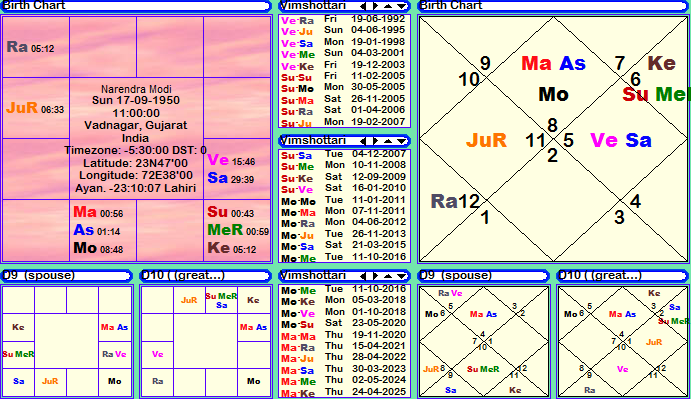
Task: Select D10 title above the diamond-style chart
Action: coord(600,275)
